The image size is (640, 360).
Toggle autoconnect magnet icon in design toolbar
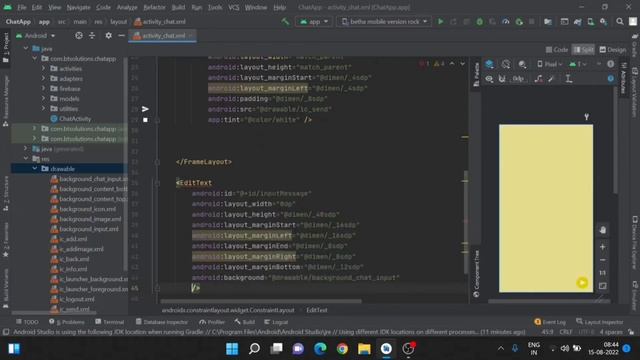pyautogui.click(x=502, y=79)
